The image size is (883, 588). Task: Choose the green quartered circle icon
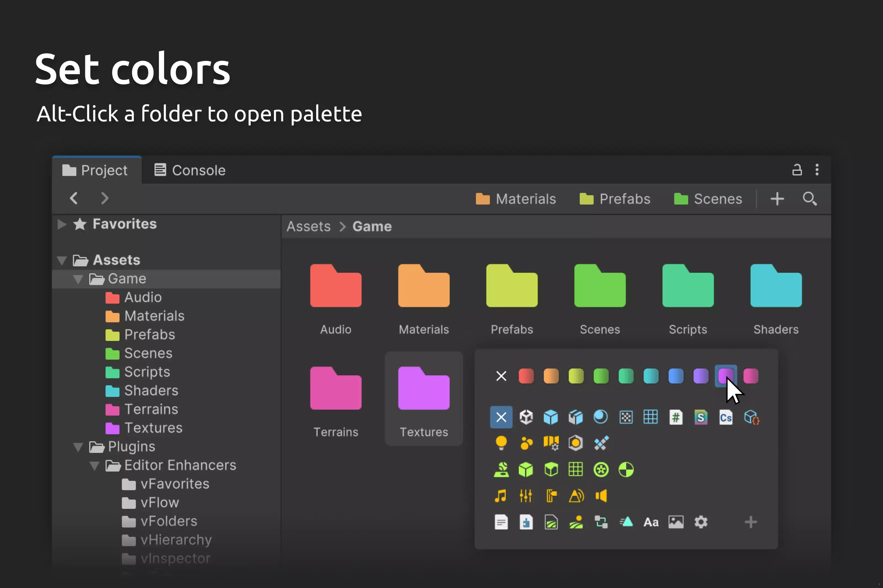626,469
